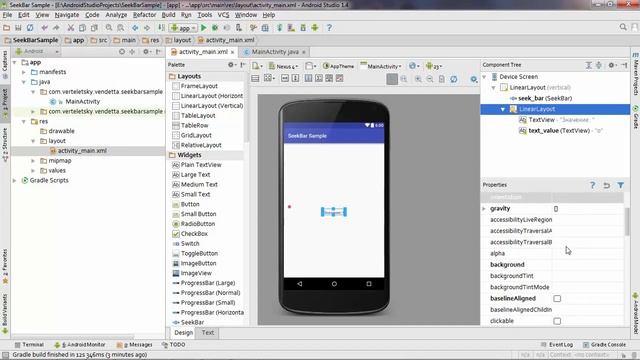Select the Design editor tab
640x360 pixels.
click(x=183, y=333)
